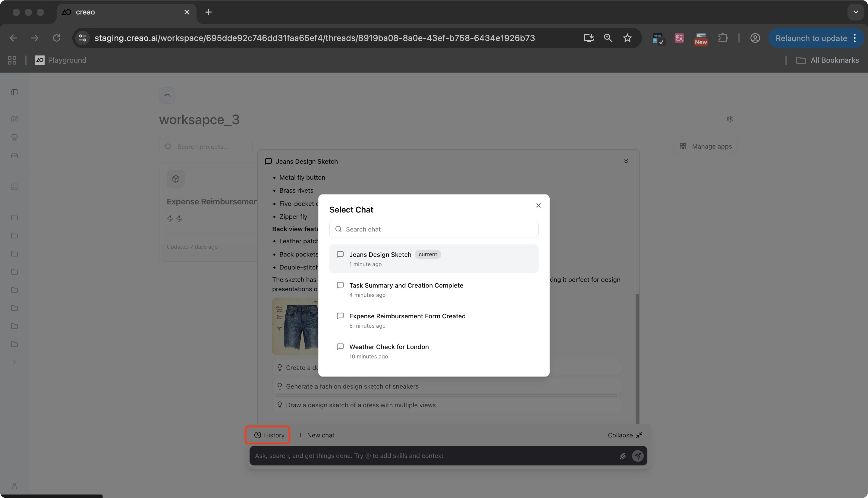Viewport: 868px width, 498px height.
Task: Click the undo back arrow icon
Action: [167, 96]
